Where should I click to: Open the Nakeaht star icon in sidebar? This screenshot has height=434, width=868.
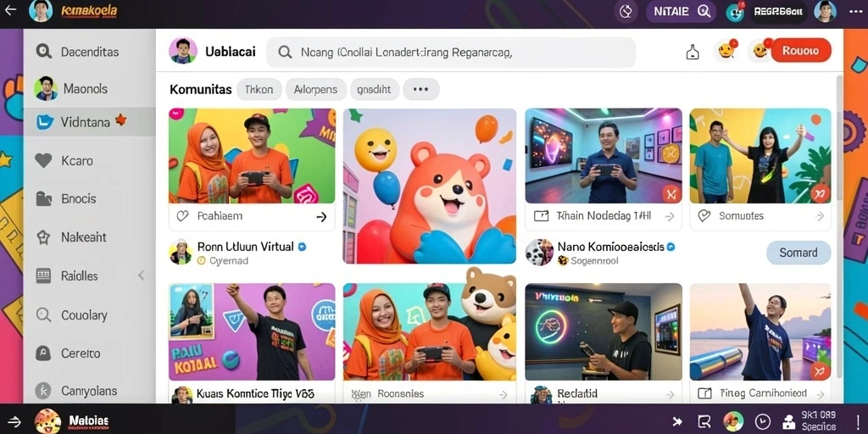[x=43, y=237]
